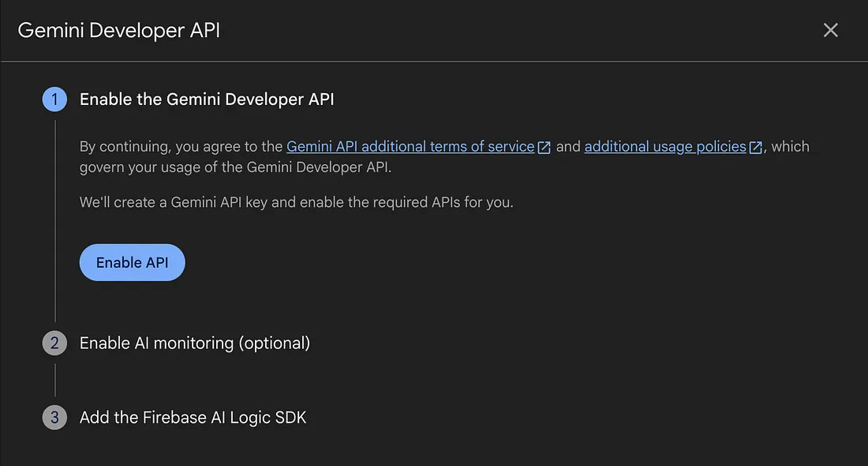Expand the Enable AI monitoring (optional) step
The image size is (868, 466).
(195, 343)
